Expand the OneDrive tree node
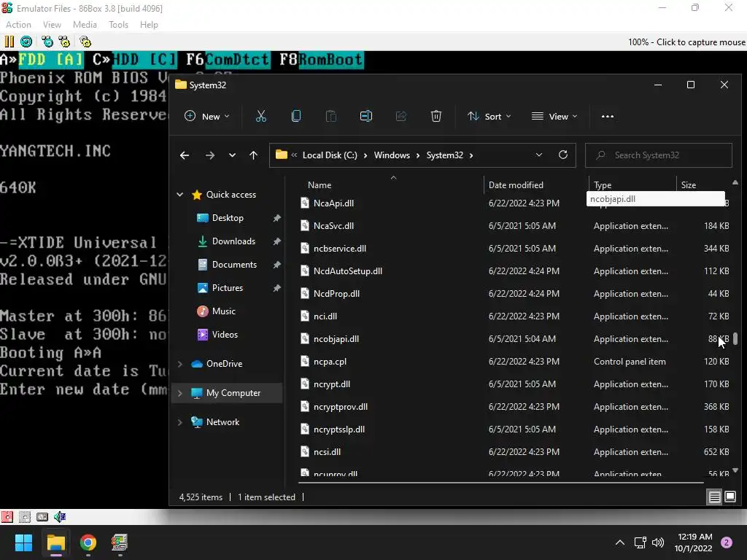747x560 pixels. coord(180,364)
